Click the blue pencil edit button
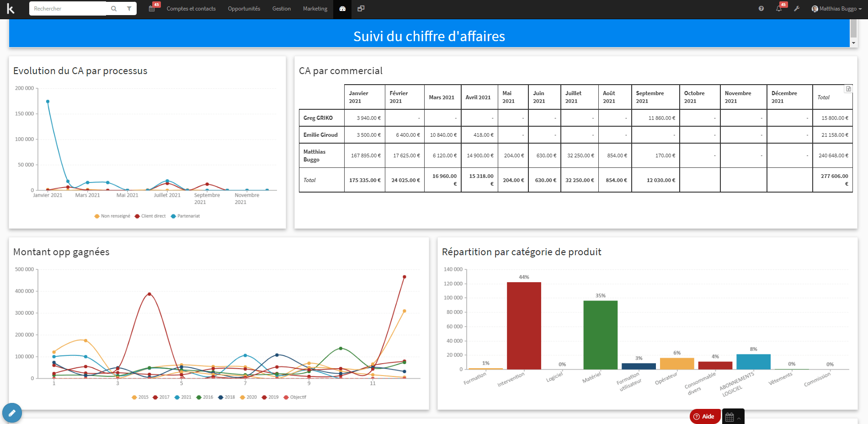Screen dimensions: 868x424 [12, 413]
